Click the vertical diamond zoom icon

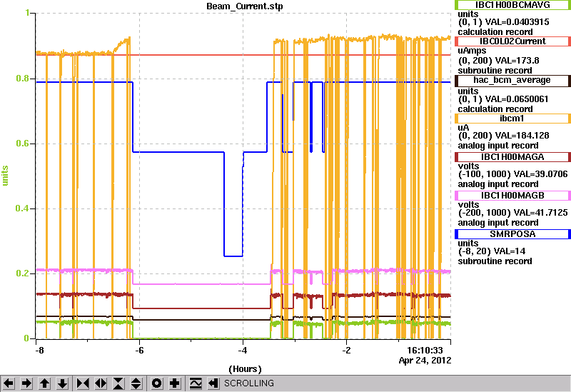(x=136, y=383)
